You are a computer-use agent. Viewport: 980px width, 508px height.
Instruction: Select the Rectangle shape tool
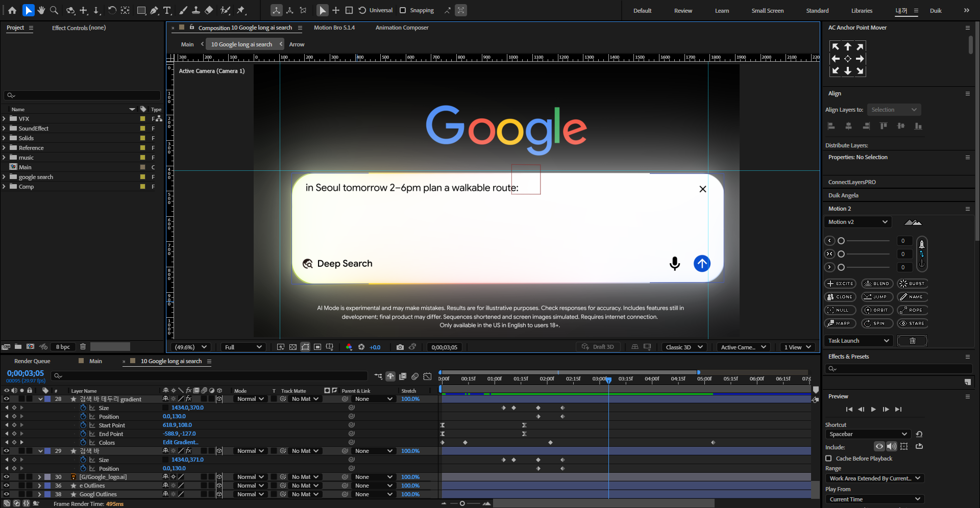141,10
